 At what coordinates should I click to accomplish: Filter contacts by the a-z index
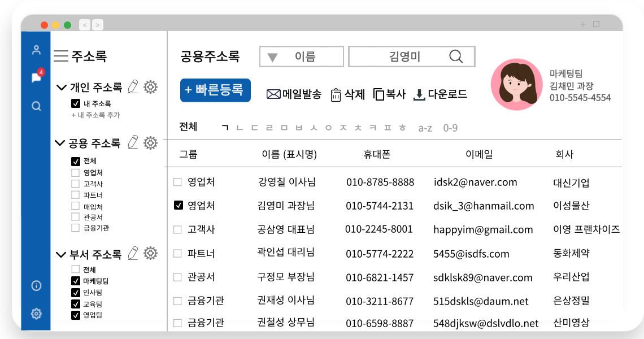click(x=425, y=128)
